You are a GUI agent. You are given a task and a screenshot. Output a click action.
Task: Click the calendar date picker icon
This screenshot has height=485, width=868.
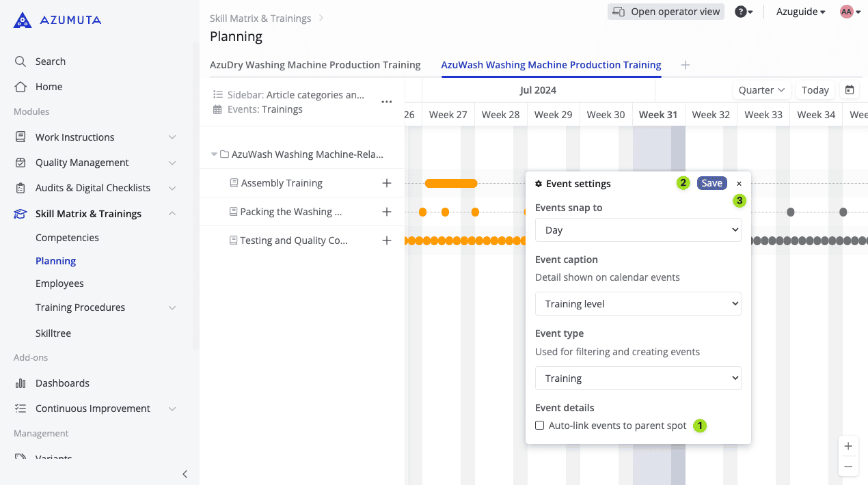[850, 90]
